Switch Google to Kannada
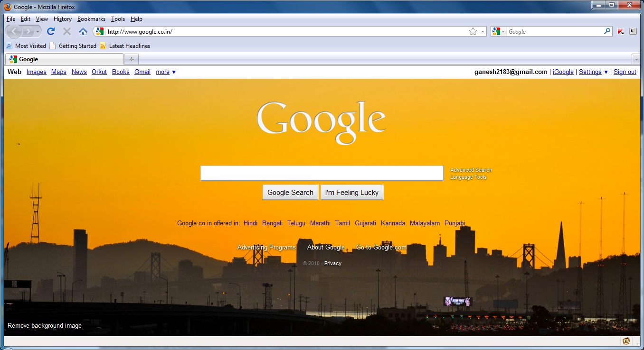 click(393, 223)
